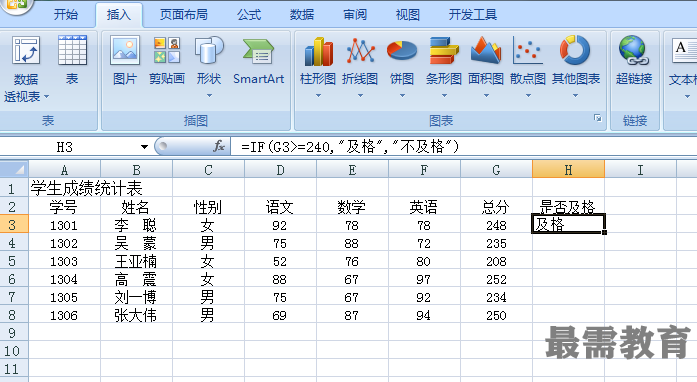Expand the 面积图 dropdown arrow
Screen dimensions: 697x382
click(486, 95)
